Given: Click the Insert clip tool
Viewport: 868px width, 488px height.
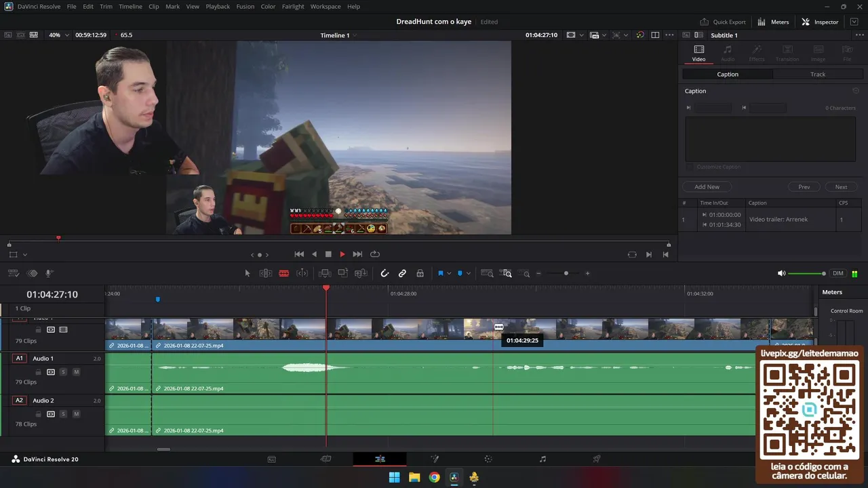Looking at the screenshot, I should (x=325, y=273).
